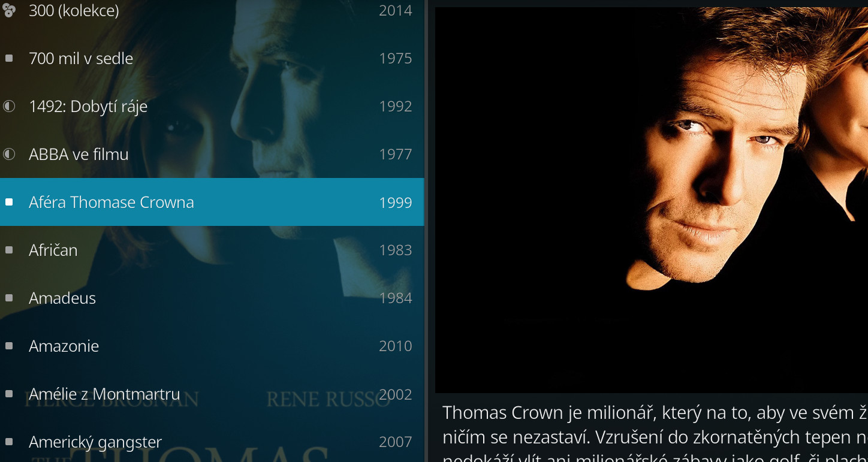Click the square marker beside Amazonie
868x462 pixels.
pos(9,346)
